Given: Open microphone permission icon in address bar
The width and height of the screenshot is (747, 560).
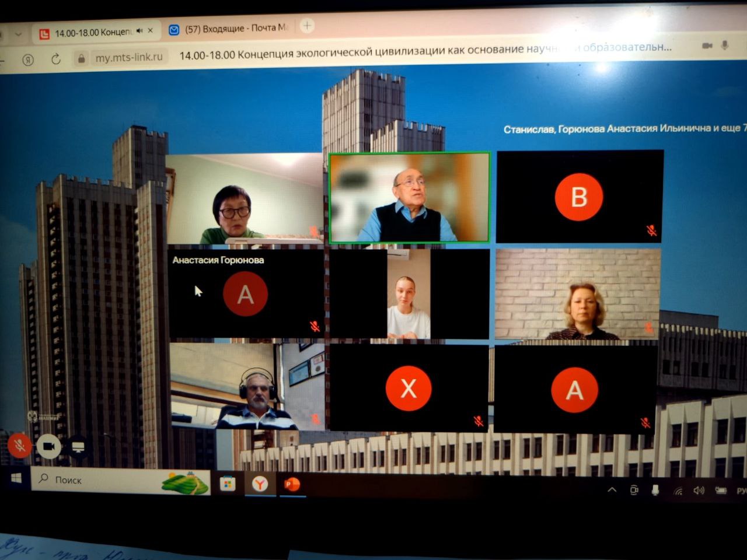Looking at the screenshot, I should click(725, 45).
